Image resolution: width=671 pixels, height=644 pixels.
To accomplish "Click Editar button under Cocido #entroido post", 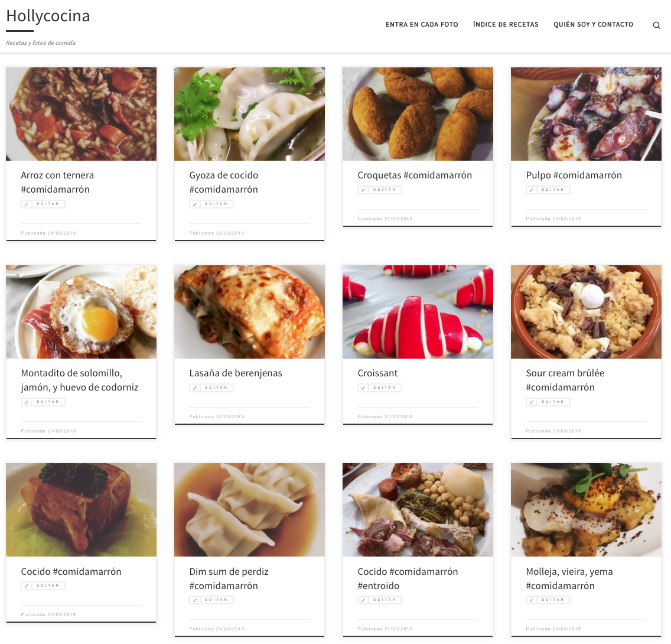I will (x=380, y=600).
